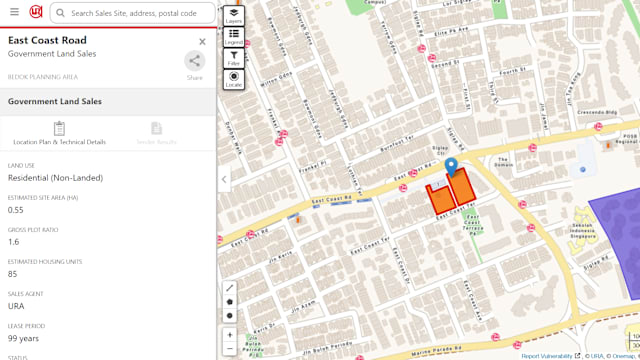Open the hamburger menu
The image size is (640, 360).
click(x=14, y=12)
